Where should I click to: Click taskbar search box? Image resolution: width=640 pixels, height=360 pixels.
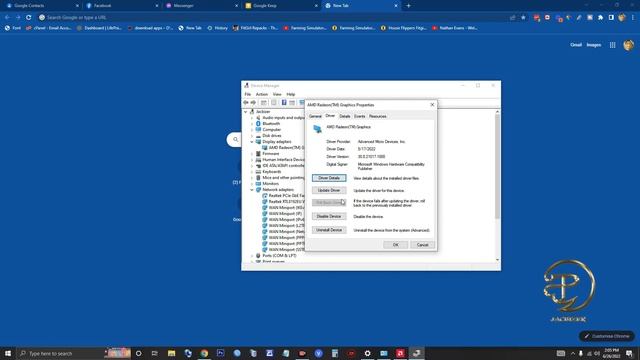point(74,353)
